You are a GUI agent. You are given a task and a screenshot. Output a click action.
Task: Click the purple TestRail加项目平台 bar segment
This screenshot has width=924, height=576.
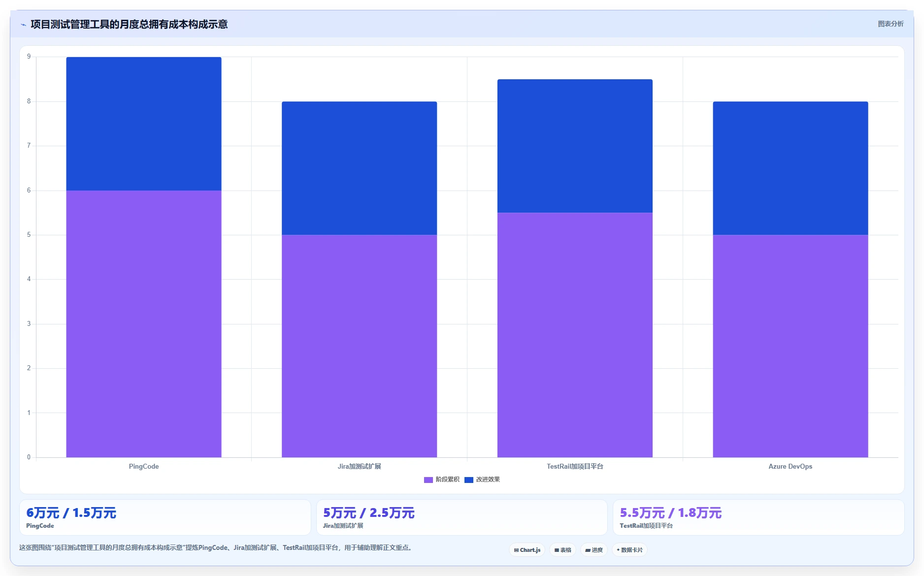[575, 335]
